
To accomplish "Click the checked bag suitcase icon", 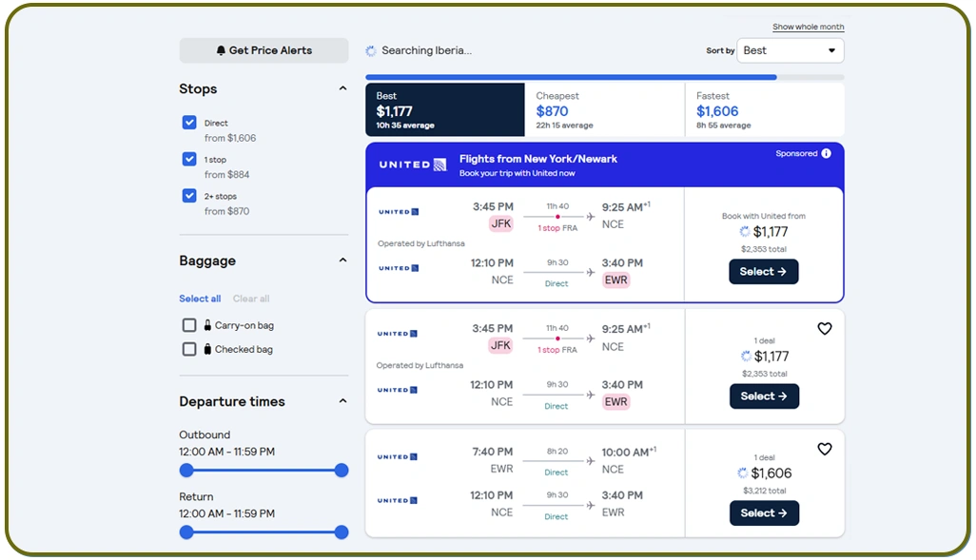I will pyautogui.click(x=207, y=349).
